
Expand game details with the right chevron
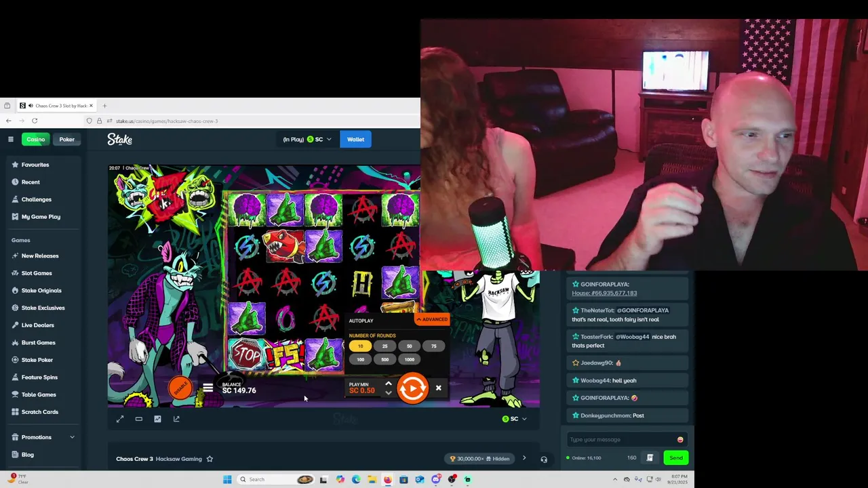[x=524, y=459]
